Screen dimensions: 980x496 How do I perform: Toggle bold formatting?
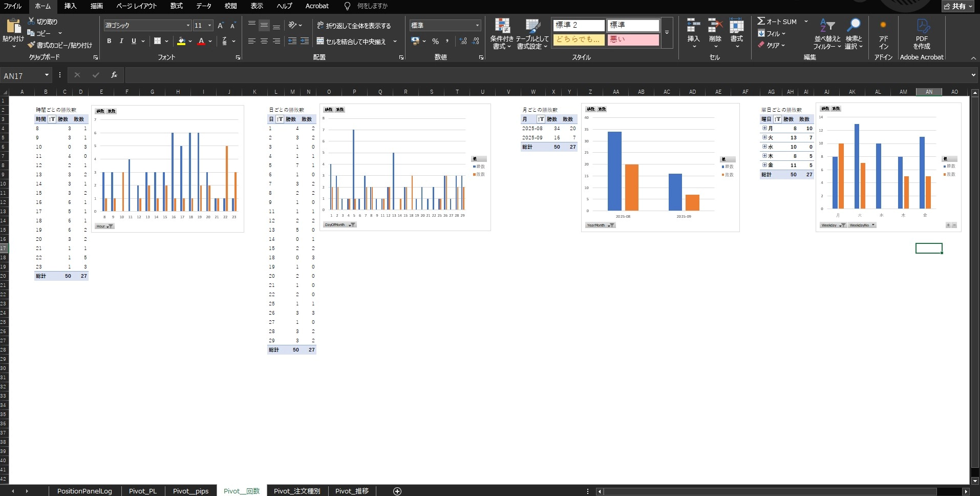[x=109, y=41]
